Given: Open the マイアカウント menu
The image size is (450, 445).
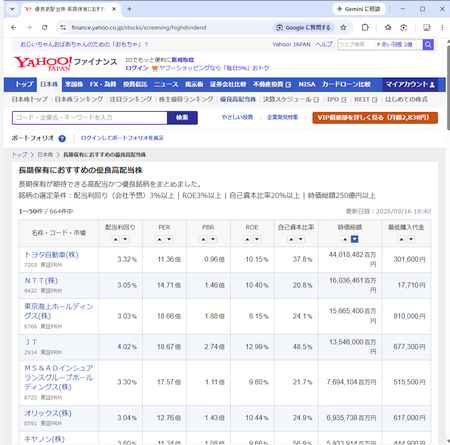Looking at the screenshot, I should pos(410,85).
